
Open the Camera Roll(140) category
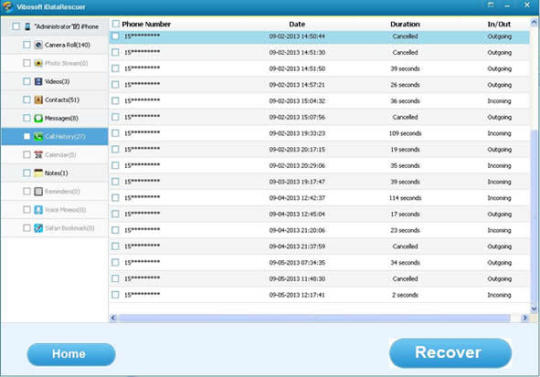[x=68, y=45]
